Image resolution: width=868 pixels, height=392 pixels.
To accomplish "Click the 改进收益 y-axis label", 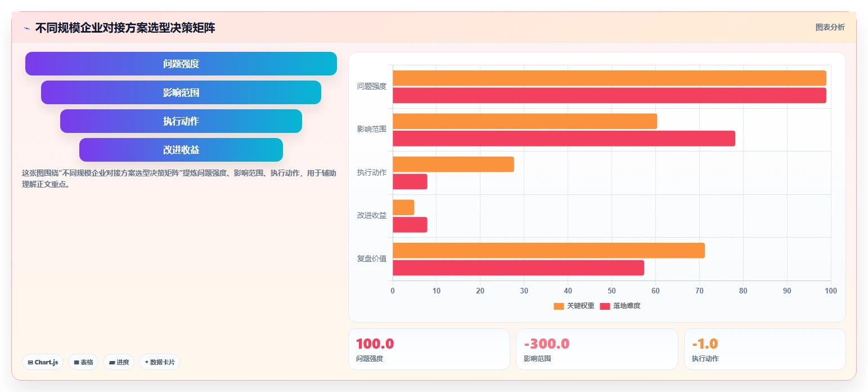I will coord(372,216).
